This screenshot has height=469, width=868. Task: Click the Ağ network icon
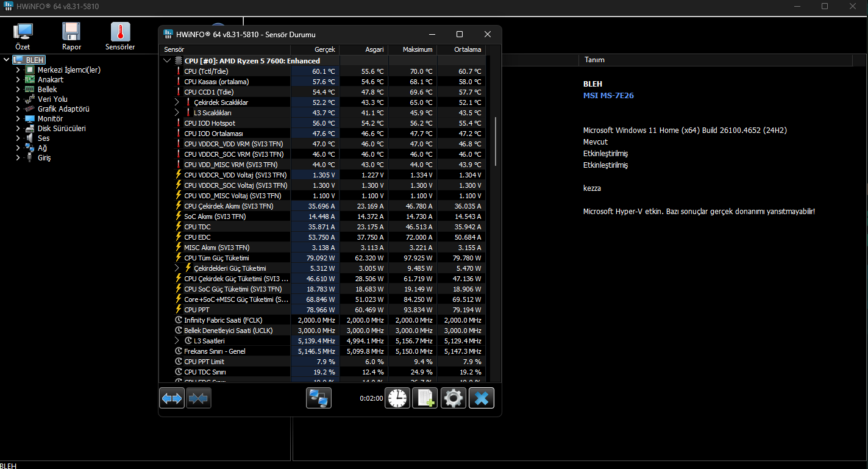point(29,148)
